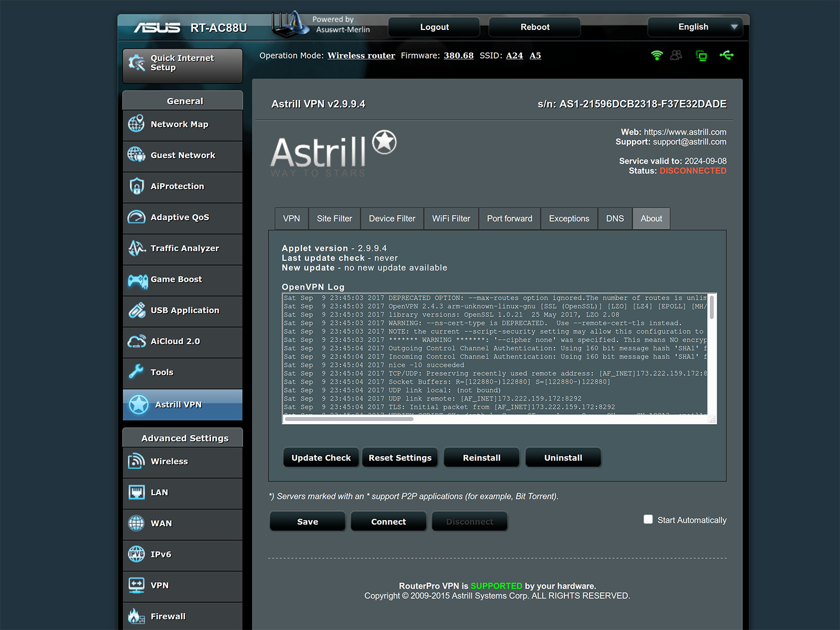Click the 'Service valid to: 2024-09-08' text
This screenshot has height=630, width=840.
(x=673, y=161)
